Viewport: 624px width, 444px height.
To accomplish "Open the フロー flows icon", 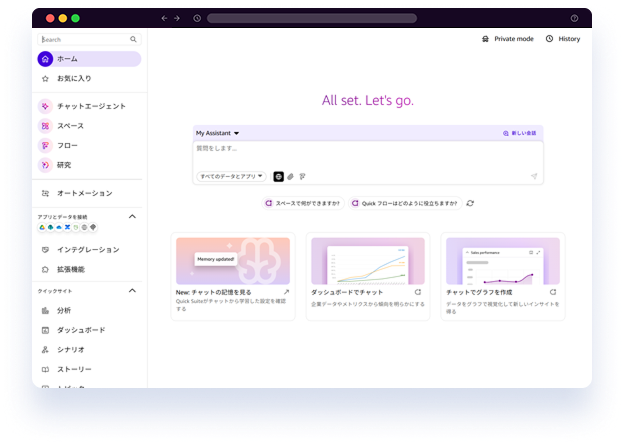I will 45,145.
